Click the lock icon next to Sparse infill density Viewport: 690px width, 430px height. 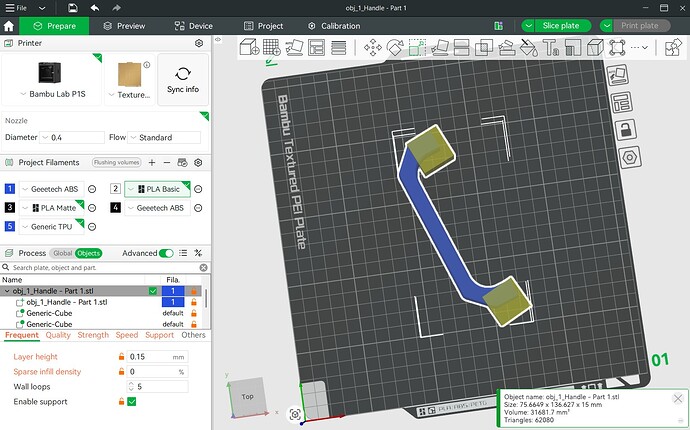121,371
